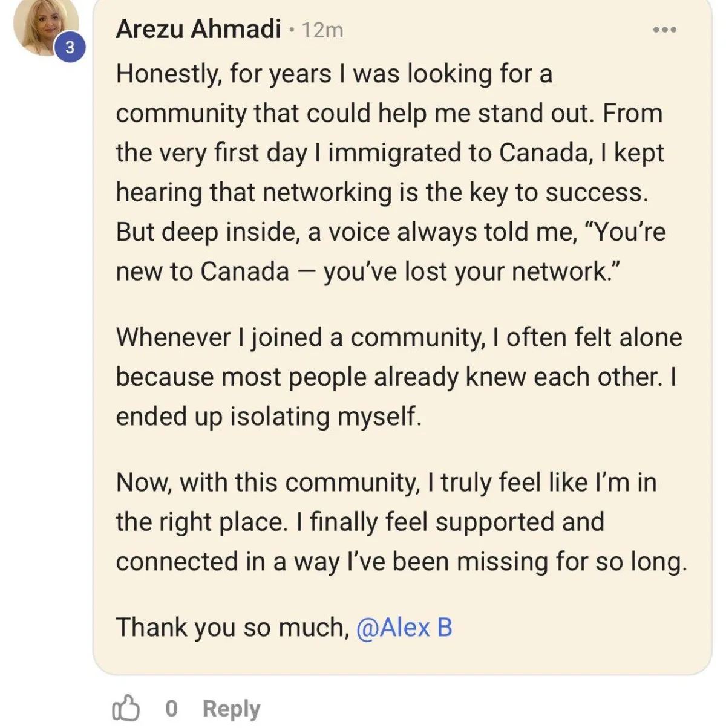This screenshot has height=728, width=726.
Task: Click the like count showing 0
Action: click(x=171, y=708)
